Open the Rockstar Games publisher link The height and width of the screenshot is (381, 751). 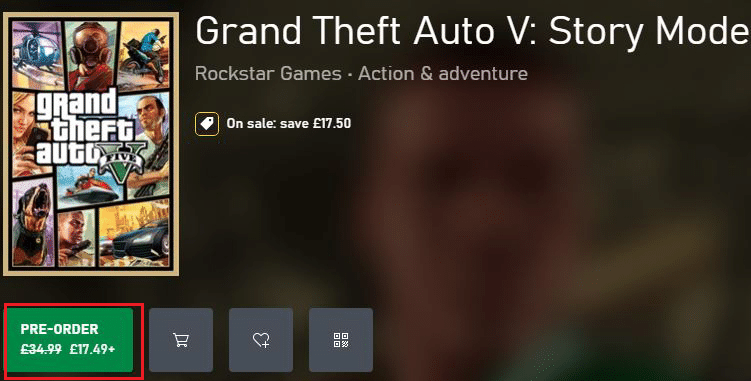[268, 74]
